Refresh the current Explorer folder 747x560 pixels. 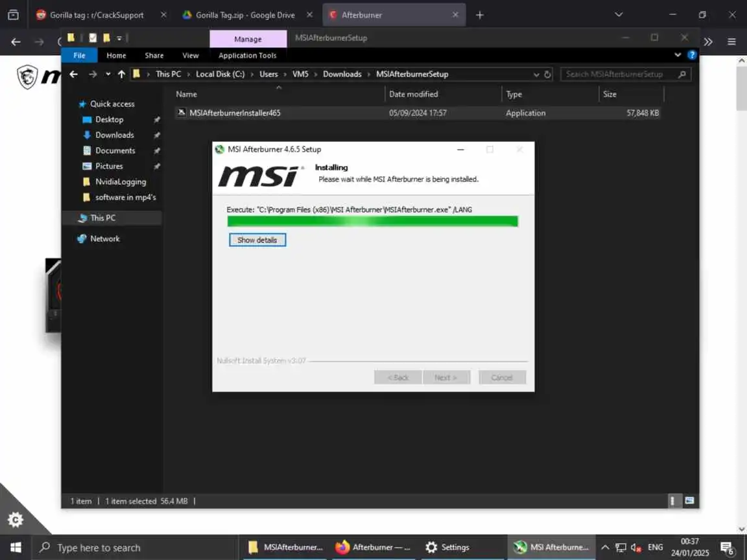coord(547,75)
